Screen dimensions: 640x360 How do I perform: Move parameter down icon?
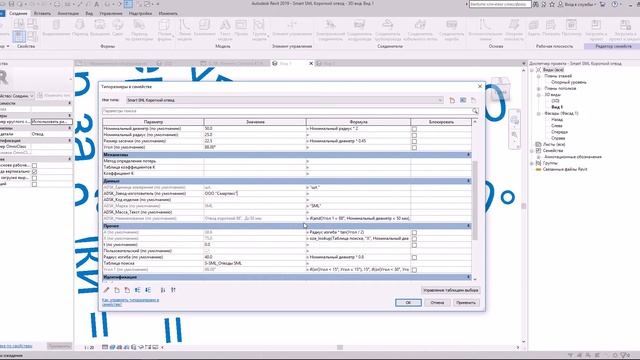pyautogui.click(x=148, y=290)
